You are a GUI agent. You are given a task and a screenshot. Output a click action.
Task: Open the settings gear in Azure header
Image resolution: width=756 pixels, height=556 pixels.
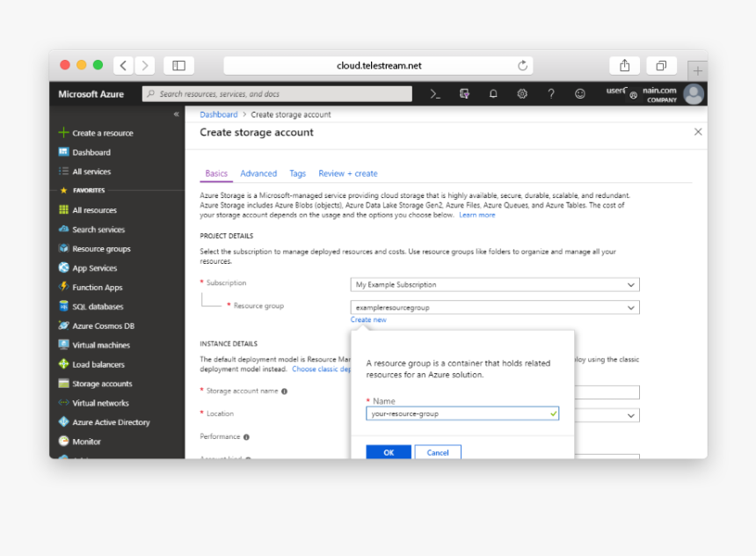(x=522, y=94)
